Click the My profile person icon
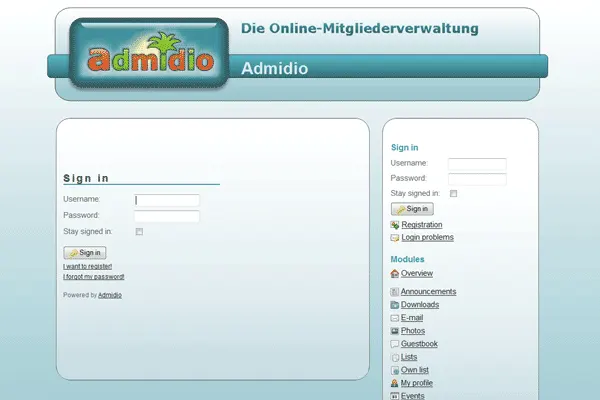Screen dimensions: 600x400 click(395, 383)
